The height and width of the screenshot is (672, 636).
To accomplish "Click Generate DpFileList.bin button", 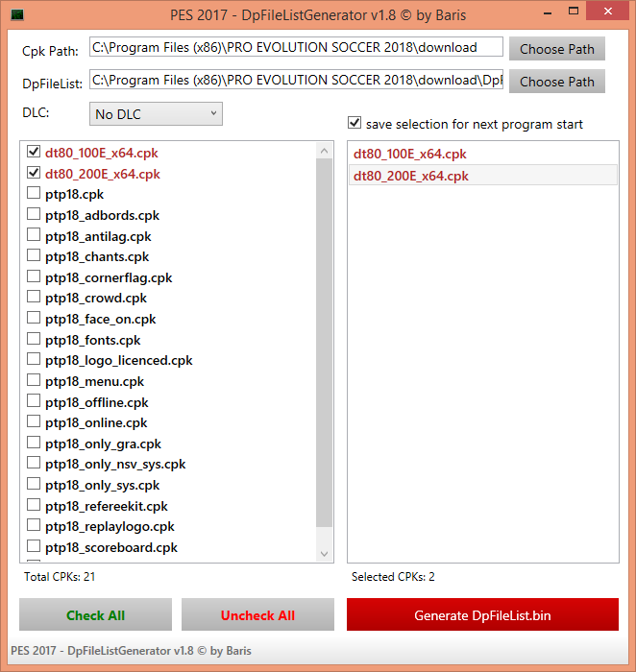I will coord(482,615).
